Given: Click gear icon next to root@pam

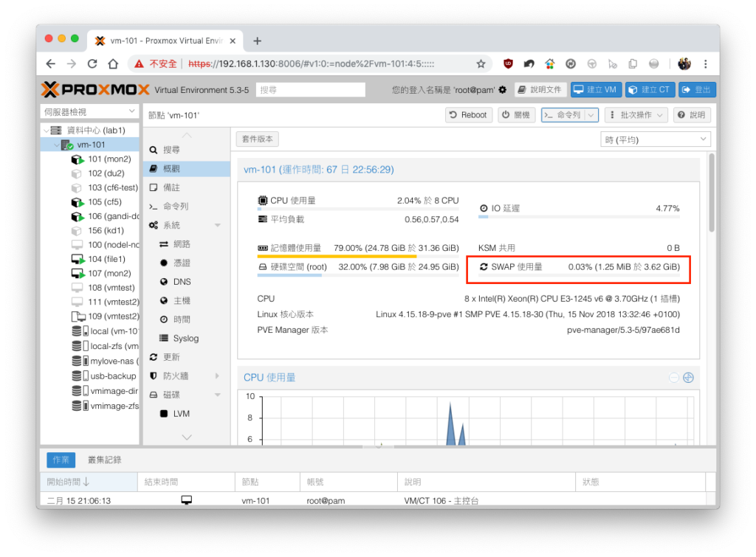Looking at the screenshot, I should pyautogui.click(x=503, y=89).
